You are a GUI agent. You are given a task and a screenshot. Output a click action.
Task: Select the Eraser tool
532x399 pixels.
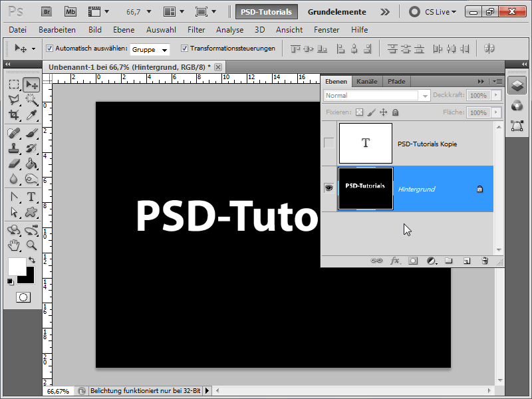[x=13, y=164]
